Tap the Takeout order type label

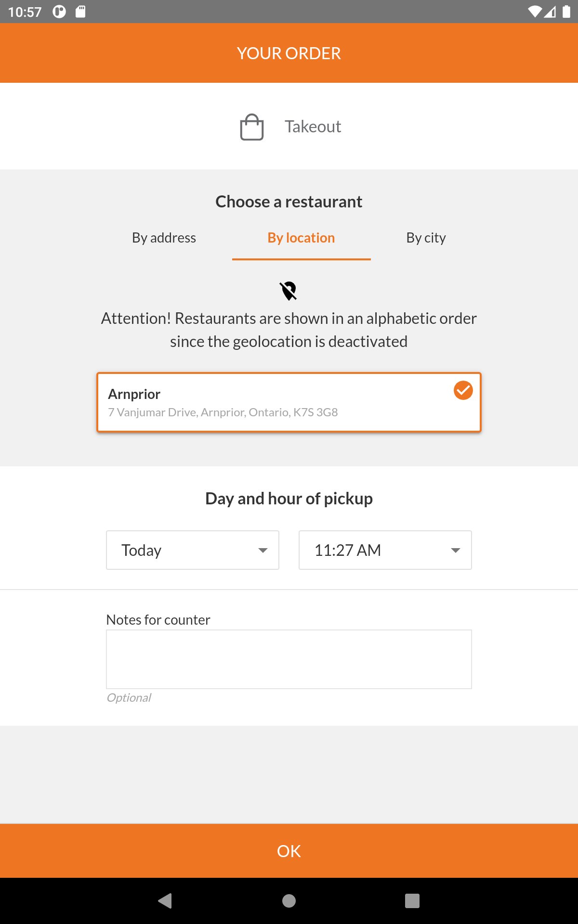[313, 127]
